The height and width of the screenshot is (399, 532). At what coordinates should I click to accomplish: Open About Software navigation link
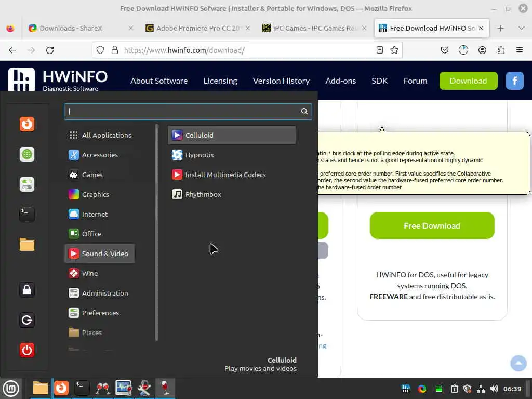(x=159, y=81)
